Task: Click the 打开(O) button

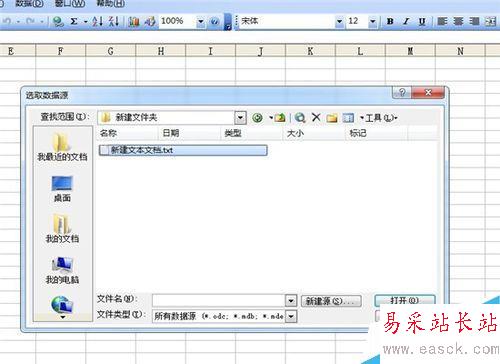Action: (405, 299)
